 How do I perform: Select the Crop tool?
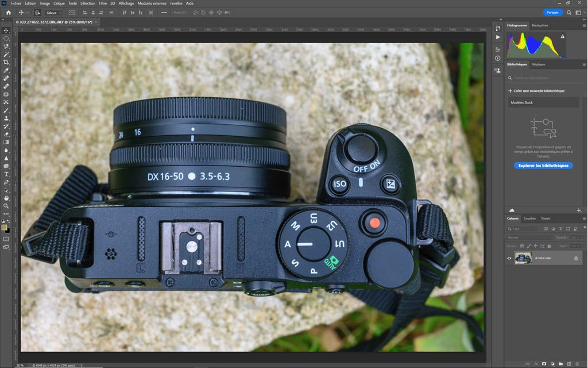tap(6, 62)
